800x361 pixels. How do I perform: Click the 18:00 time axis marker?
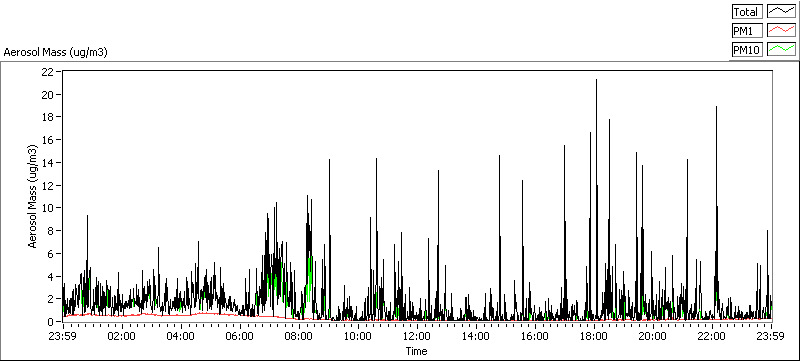[x=594, y=336]
